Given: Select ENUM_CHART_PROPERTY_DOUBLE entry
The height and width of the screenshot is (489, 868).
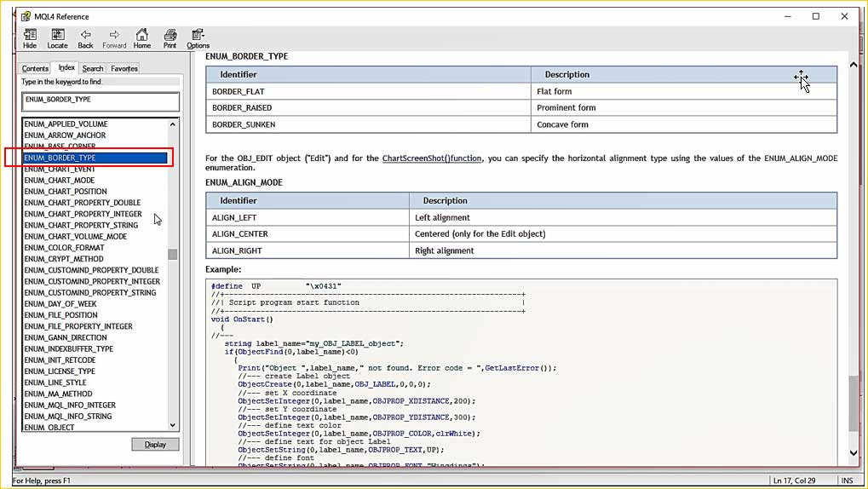Looking at the screenshot, I should coord(83,203).
